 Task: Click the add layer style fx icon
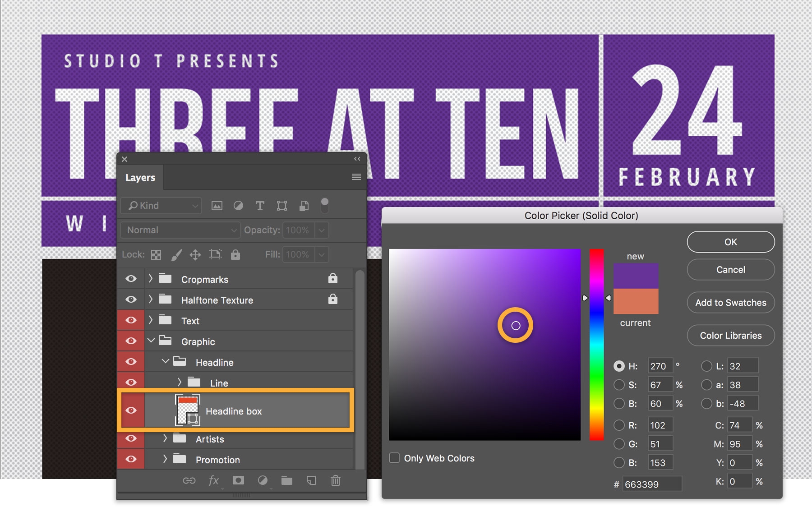pos(214,481)
